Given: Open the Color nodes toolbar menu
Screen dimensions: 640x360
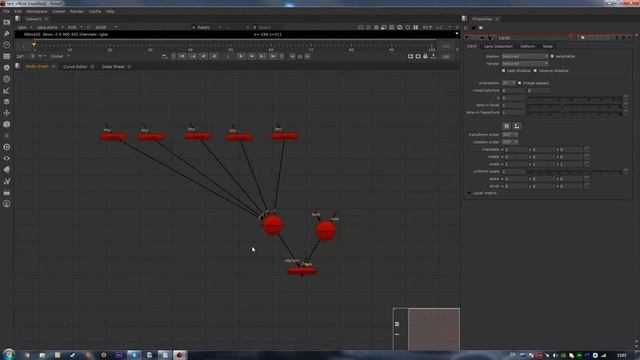Looking at the screenshot, I should coord(7,68).
